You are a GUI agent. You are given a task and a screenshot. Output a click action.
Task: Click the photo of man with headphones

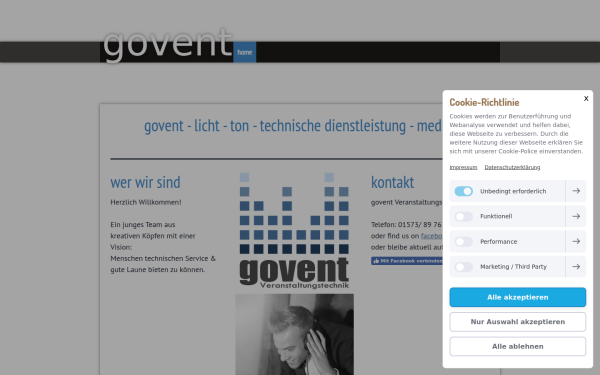click(x=294, y=334)
